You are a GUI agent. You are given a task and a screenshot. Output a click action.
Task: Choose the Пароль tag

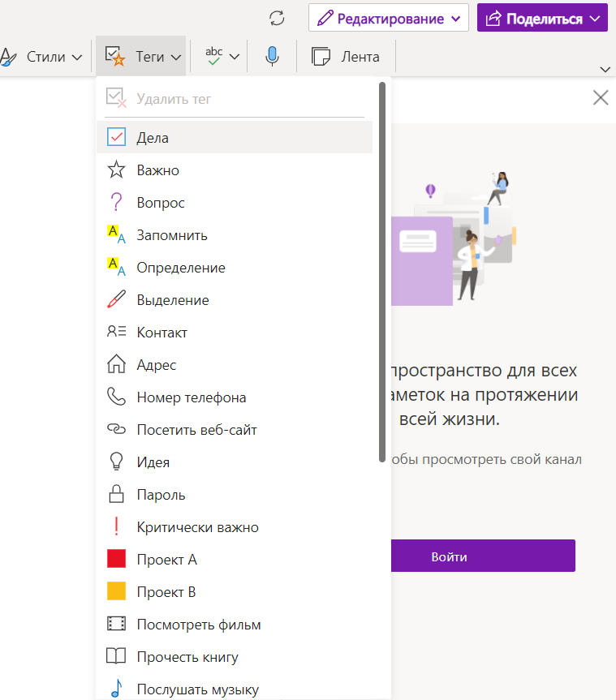235,495
